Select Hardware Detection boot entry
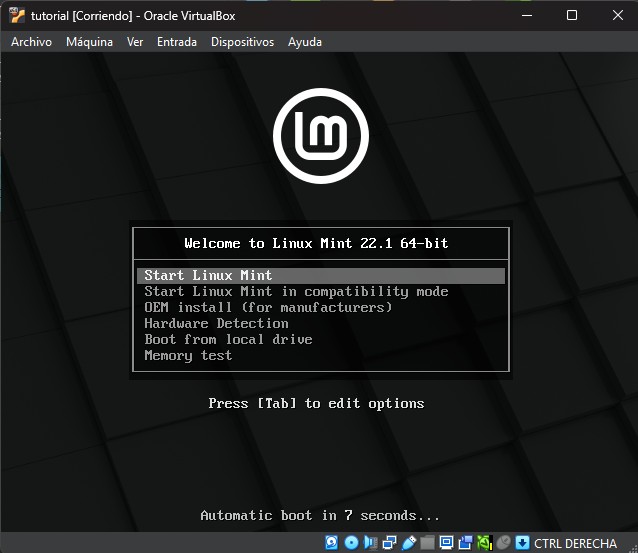 [216, 323]
